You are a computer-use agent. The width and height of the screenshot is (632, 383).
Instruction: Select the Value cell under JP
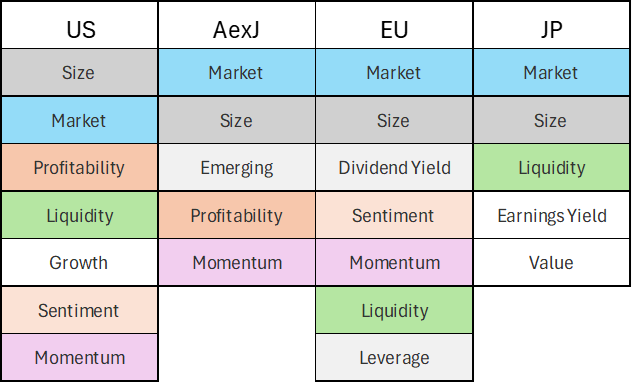pos(551,262)
